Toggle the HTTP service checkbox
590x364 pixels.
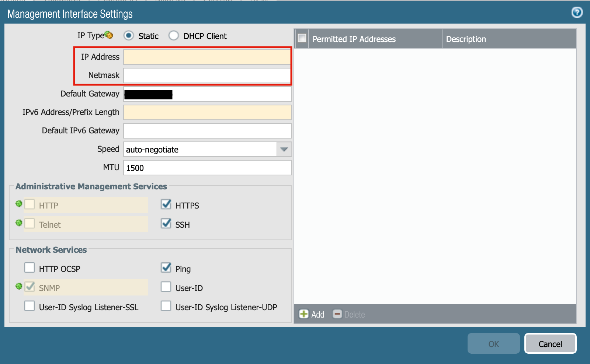click(29, 204)
